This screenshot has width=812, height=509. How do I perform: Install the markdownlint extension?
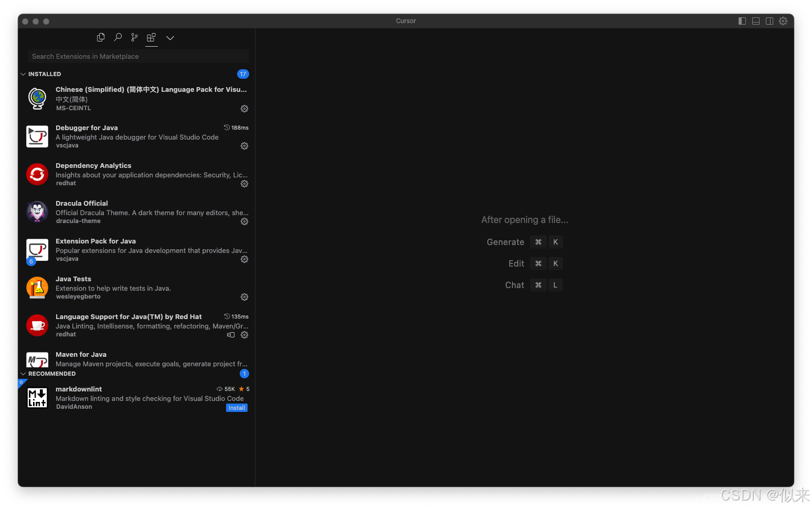pos(237,408)
